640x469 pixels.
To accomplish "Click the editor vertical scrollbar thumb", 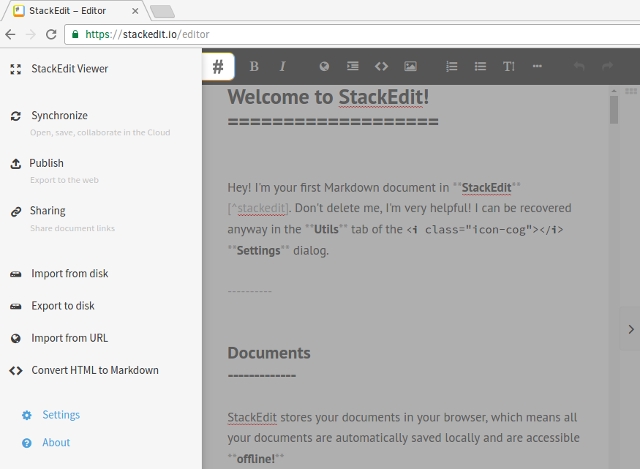I will point(613,109).
